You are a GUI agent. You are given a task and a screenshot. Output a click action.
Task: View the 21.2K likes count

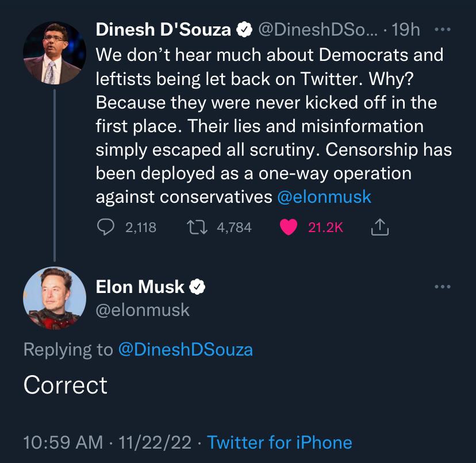(325, 227)
